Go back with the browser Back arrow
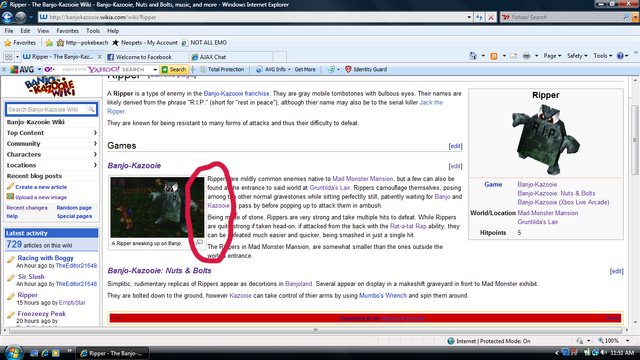 (x=7, y=17)
